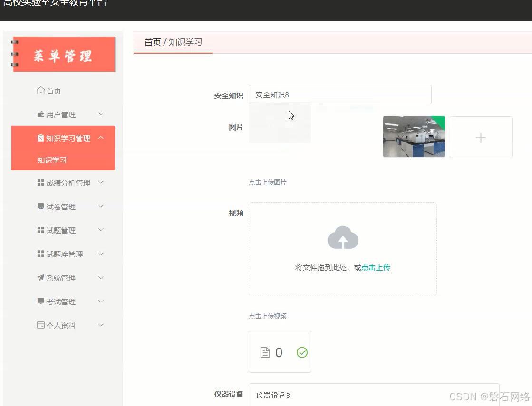Viewport: 532px width, 406px height.
Task: Click the 个人资料 card icon
Action: click(x=41, y=325)
